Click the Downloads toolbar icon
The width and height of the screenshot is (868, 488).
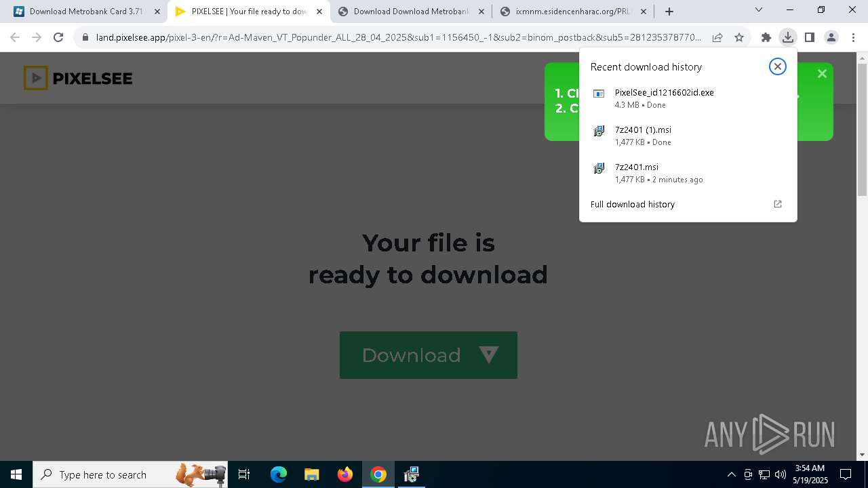click(788, 37)
